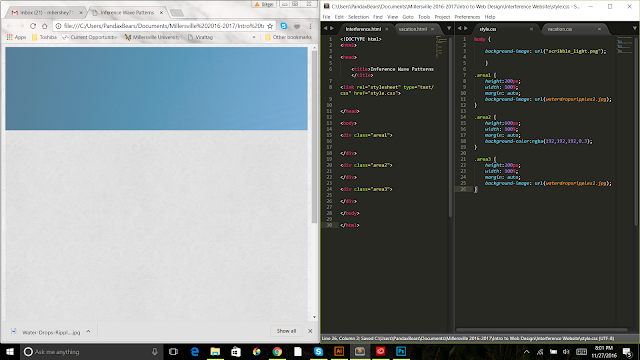Expand the download item options arrow
Viewport: 640px width, 360px height.
(88, 332)
